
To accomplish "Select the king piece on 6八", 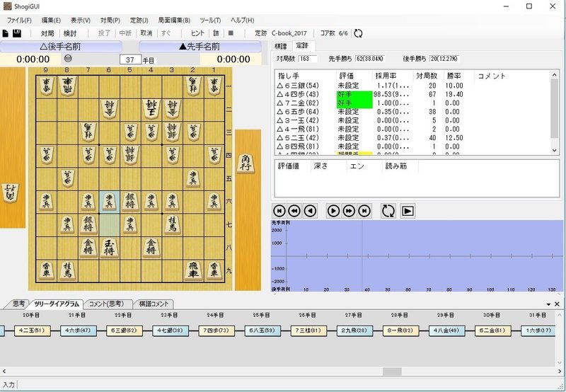I will coord(109,247).
